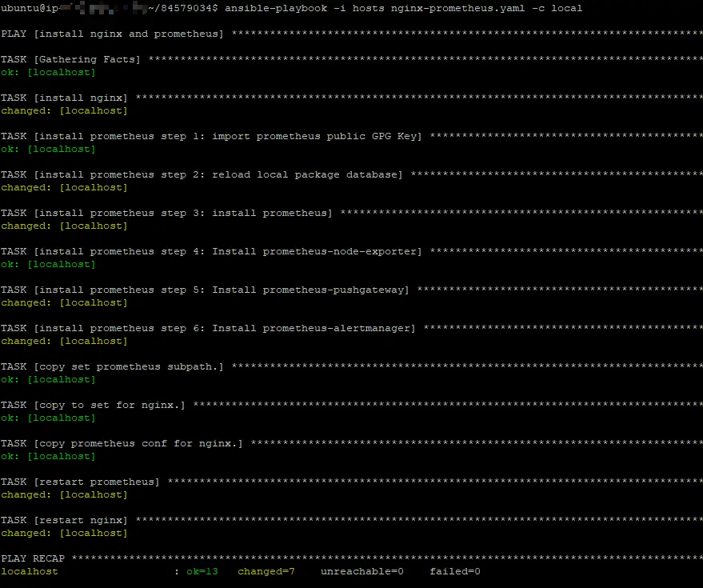Click ok result under step 1 GPG Key
Screen dimensions: 703x588
pyautogui.click(x=49, y=149)
